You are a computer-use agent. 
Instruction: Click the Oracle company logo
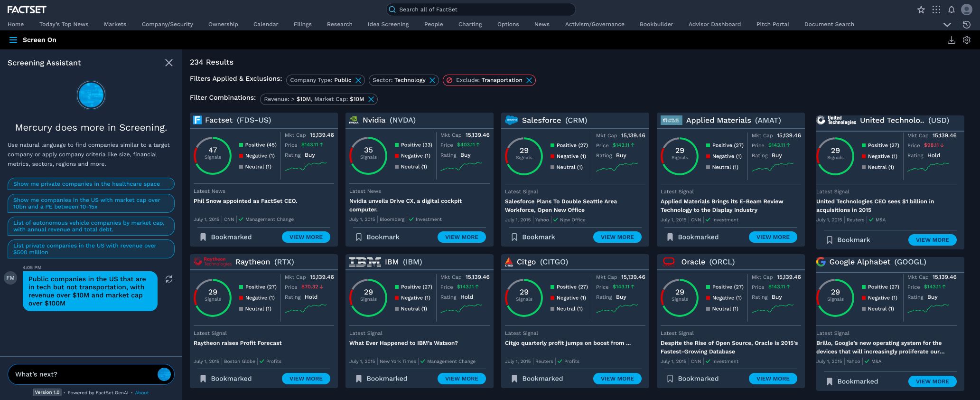(x=669, y=262)
